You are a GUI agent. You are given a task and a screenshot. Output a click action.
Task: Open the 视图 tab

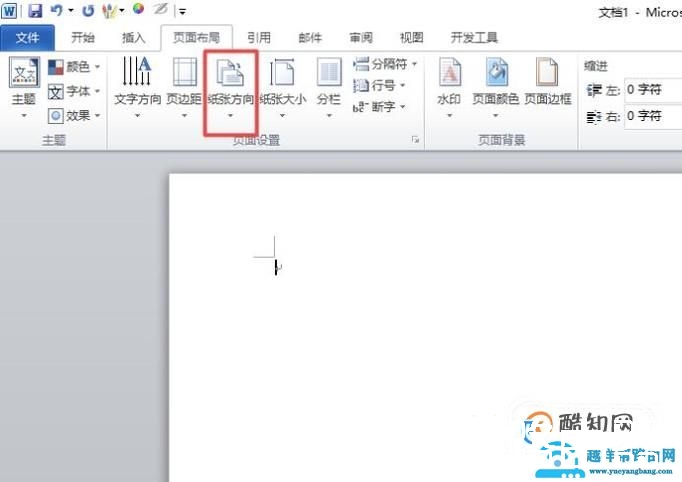point(411,38)
